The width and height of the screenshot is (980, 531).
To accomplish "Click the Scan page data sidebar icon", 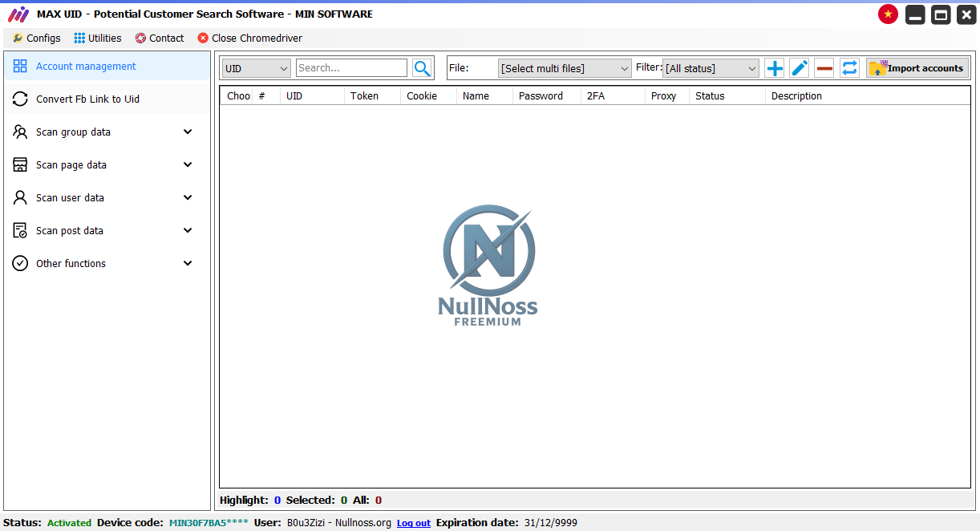I will coord(19,164).
